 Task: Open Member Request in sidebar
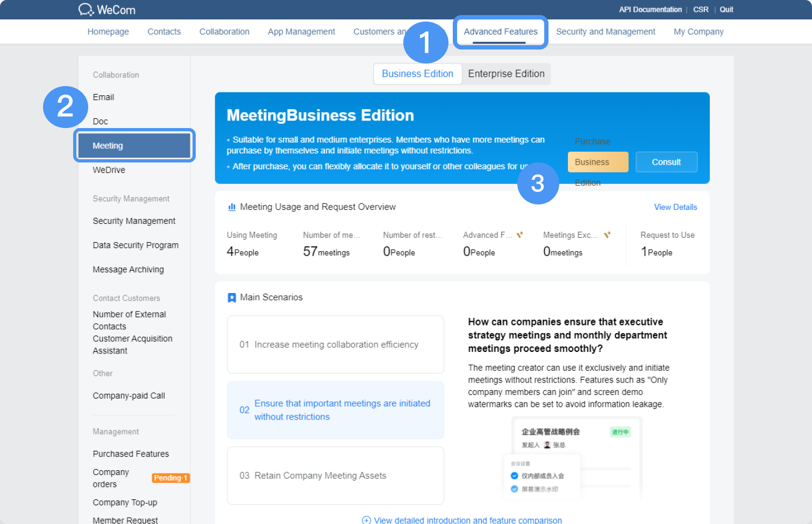click(125, 520)
